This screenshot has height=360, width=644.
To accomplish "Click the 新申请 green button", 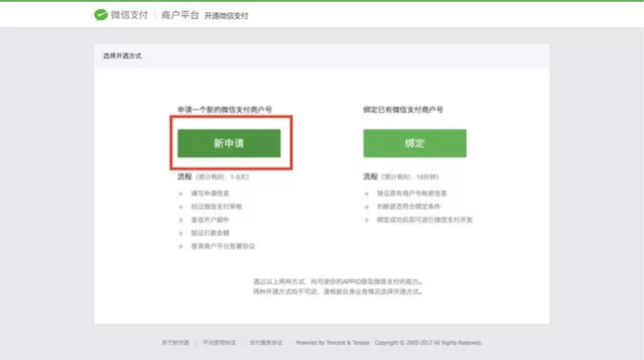I will click(229, 143).
